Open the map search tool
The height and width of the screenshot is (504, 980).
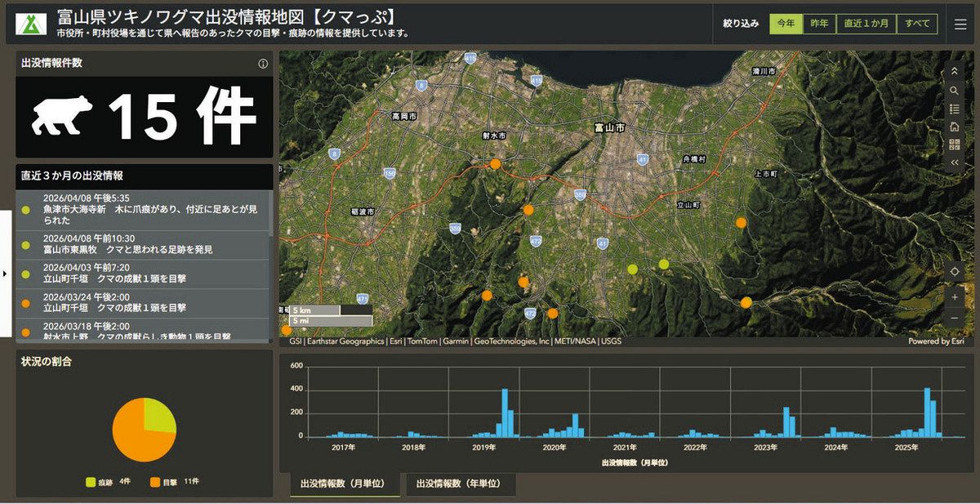click(954, 91)
